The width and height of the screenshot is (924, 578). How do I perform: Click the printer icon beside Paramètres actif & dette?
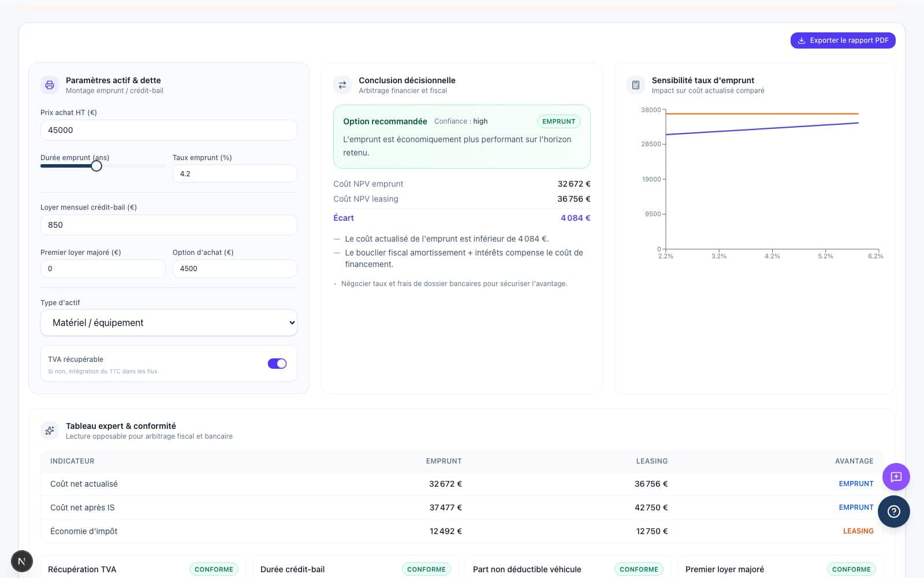(x=50, y=85)
